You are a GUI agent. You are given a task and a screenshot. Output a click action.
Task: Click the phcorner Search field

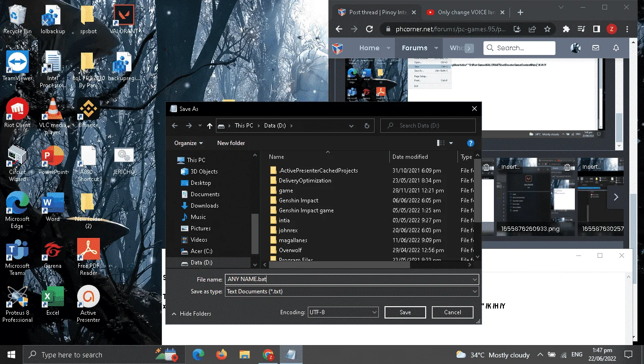519,48
